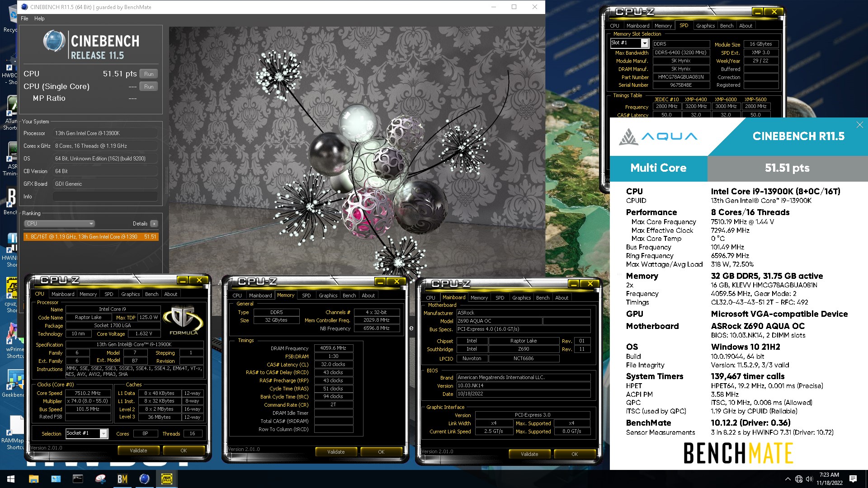Click the mainboard model Z690 AQUA OC field
Image resolution: width=868 pixels, height=488 pixels.
pyautogui.click(x=499, y=321)
